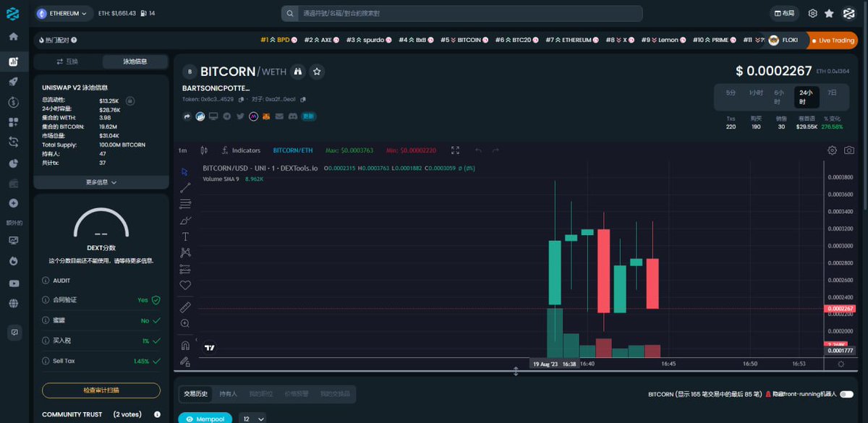Click the binoculars icon beside BITCORN/WETH

(x=297, y=72)
